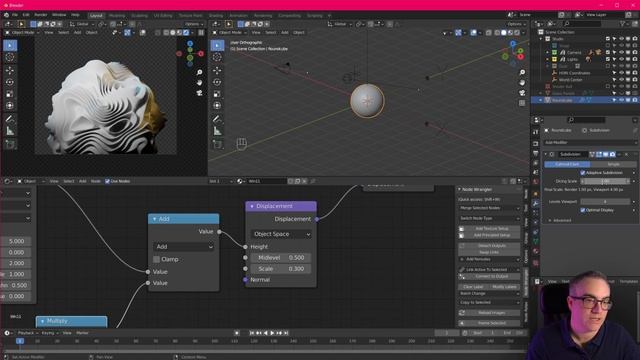Open Switch Node Type dropdown
640x360 pixels.
(x=489, y=218)
